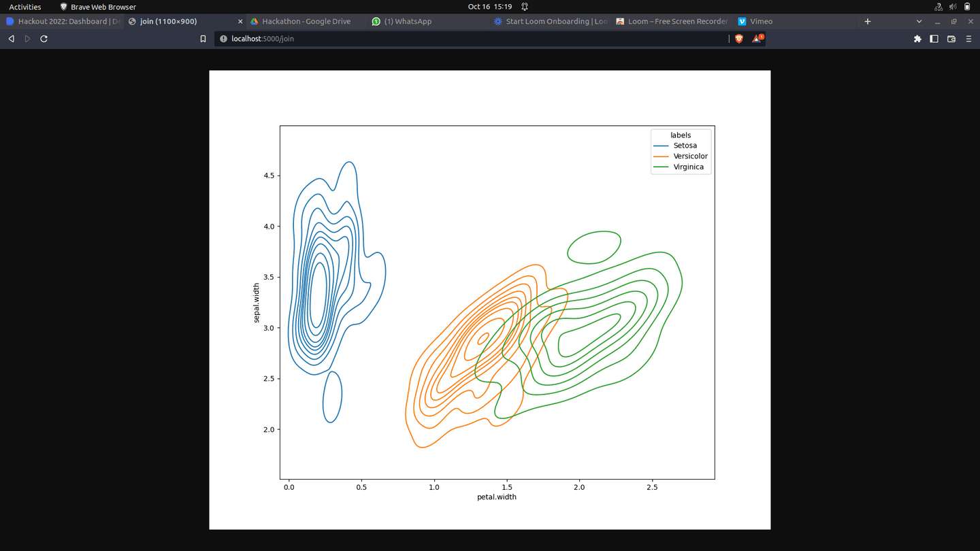Click the muted volume icon in system tray
980x551 pixels.
[953, 7]
